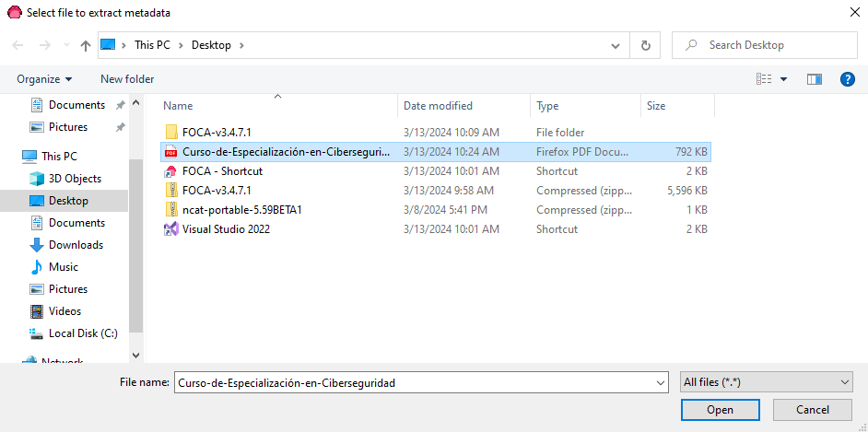Open 3D Objects in the sidebar
The width and height of the screenshot is (868, 432).
75,178
